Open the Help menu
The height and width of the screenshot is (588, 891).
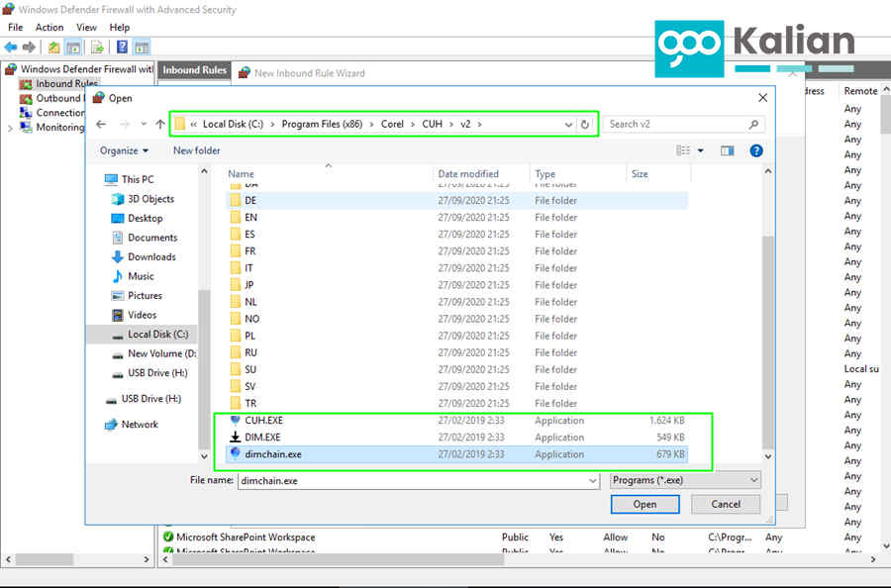coord(120,28)
